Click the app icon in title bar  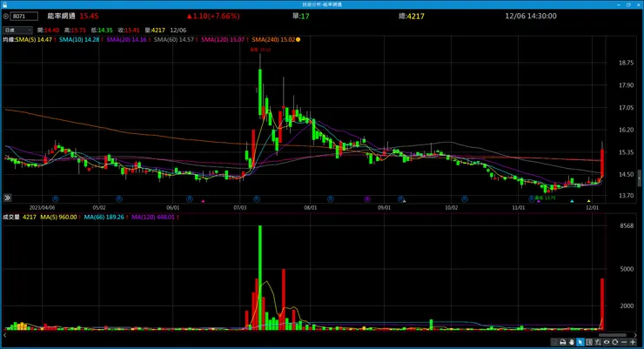pos(5,4)
